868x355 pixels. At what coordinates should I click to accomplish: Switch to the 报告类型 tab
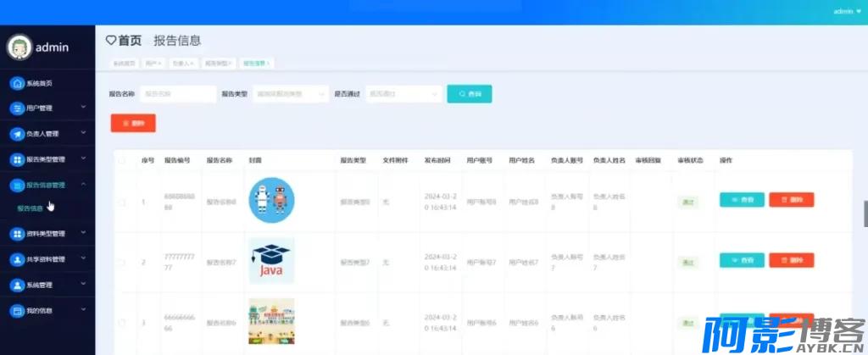219,64
